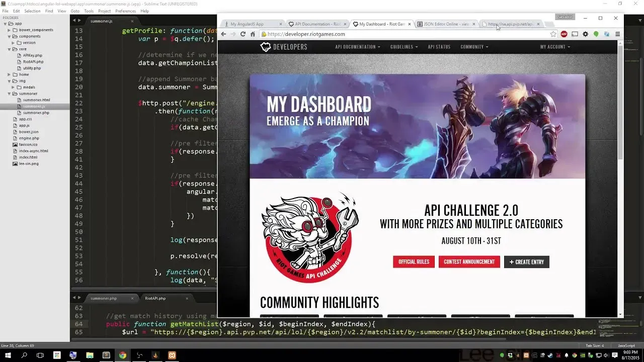
Task: Collapse the components folder
Action: pos(9,36)
